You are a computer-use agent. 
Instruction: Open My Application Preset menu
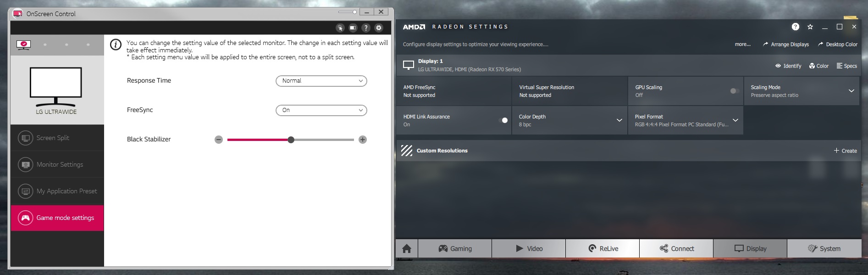point(57,191)
